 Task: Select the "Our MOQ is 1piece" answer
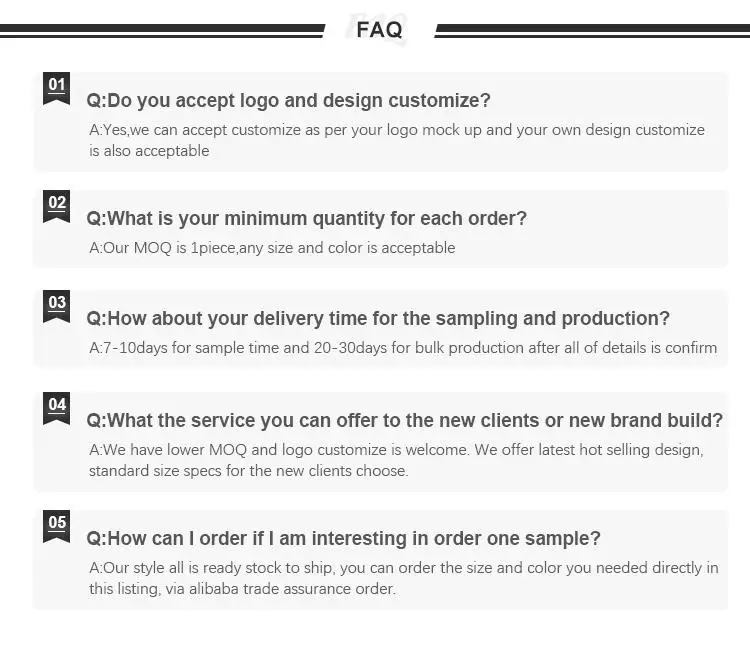(272, 248)
